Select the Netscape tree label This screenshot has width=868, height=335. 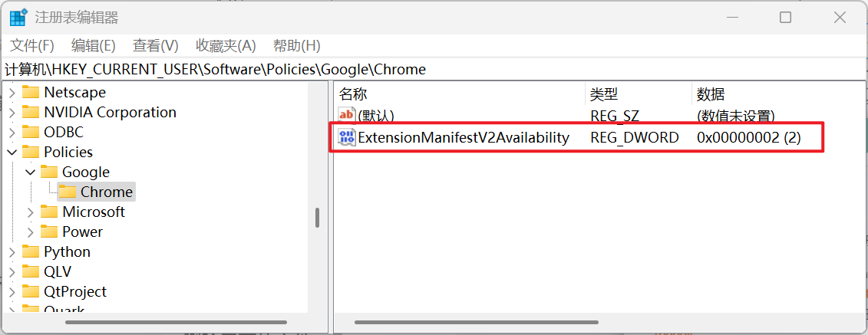point(74,92)
